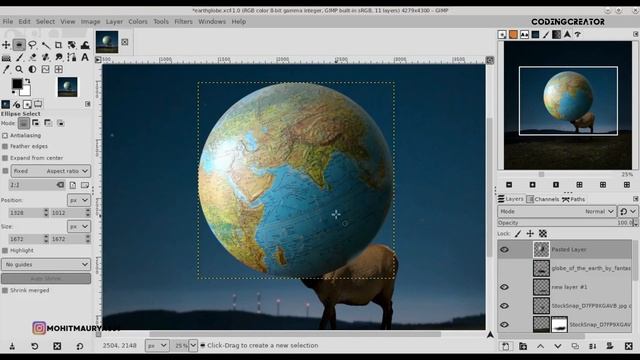Hide the Pasted Layer via eye icon
Image resolution: width=640 pixels, height=360 pixels.
coord(504,249)
